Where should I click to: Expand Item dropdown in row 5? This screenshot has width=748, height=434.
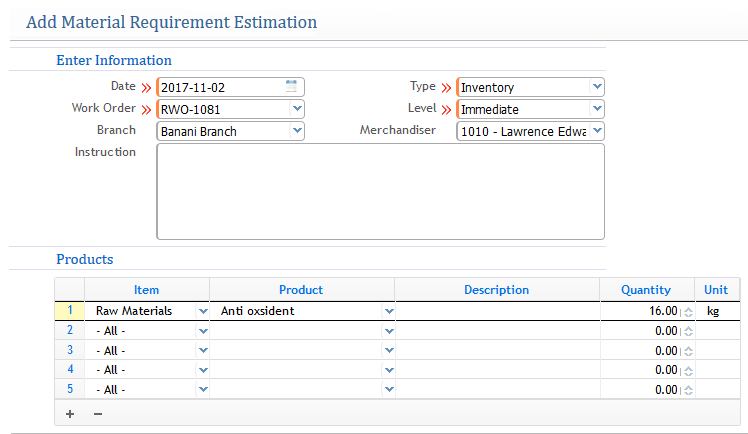(203, 390)
